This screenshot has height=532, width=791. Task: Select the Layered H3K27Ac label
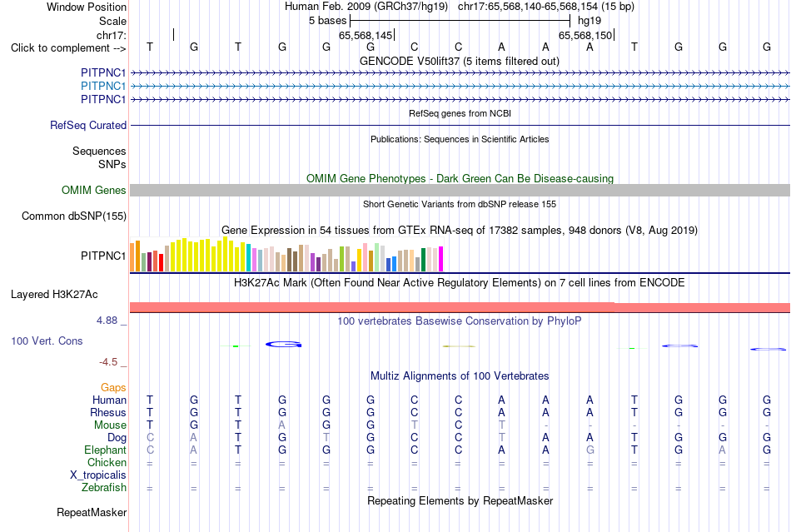tap(54, 294)
